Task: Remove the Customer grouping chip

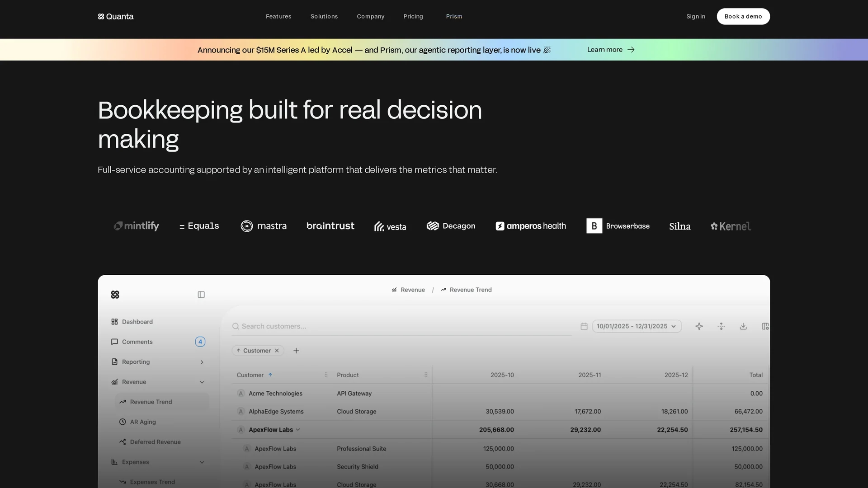Action: point(277,351)
